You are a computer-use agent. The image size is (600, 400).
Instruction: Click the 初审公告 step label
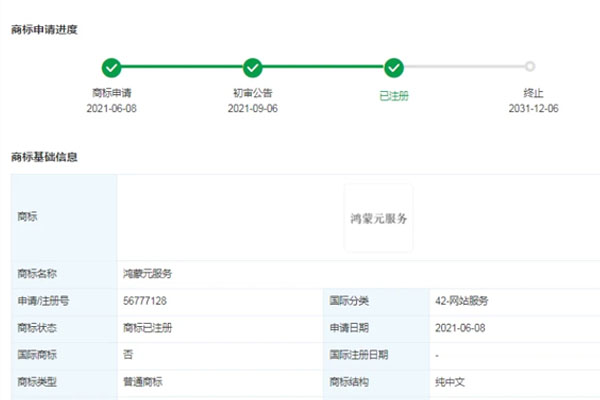pyautogui.click(x=253, y=93)
